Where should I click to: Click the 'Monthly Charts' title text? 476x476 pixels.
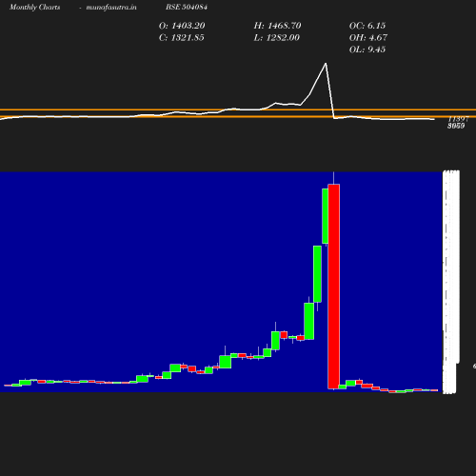[x=35, y=7]
